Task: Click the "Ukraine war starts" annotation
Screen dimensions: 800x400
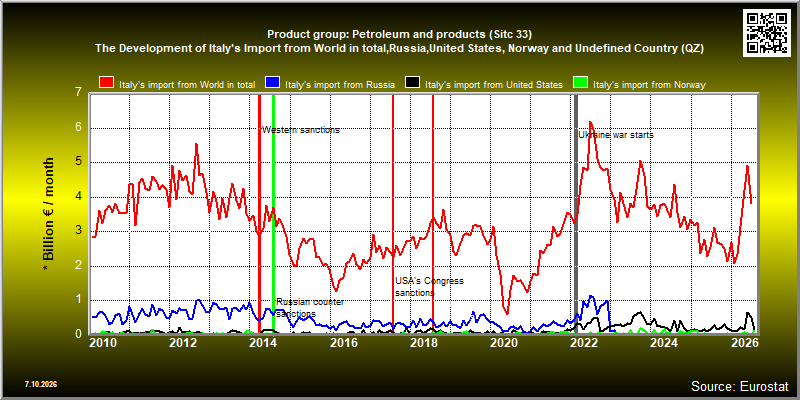Action: (x=616, y=135)
